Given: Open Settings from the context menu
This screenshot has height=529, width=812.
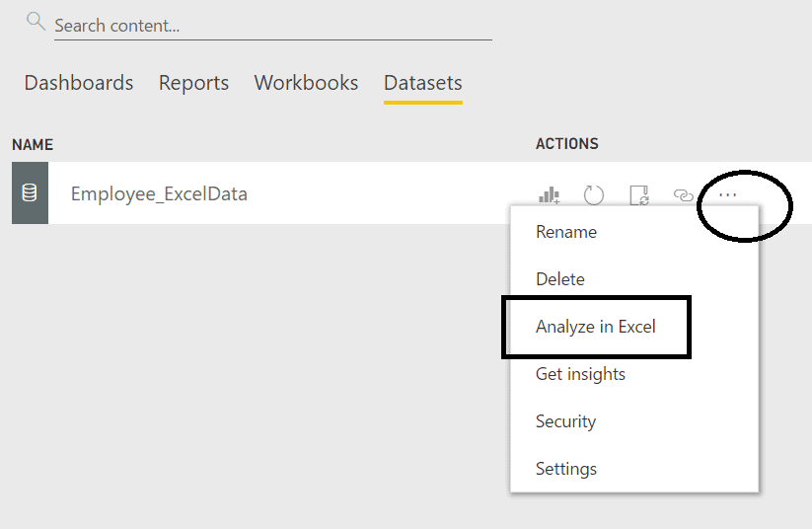Looking at the screenshot, I should (x=566, y=469).
